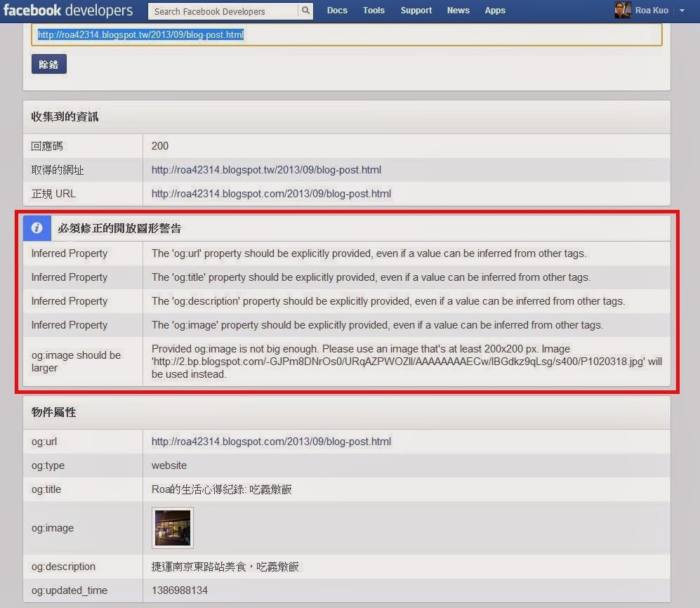Click the search magnifier icon
The height and width of the screenshot is (608, 700).
(305, 11)
